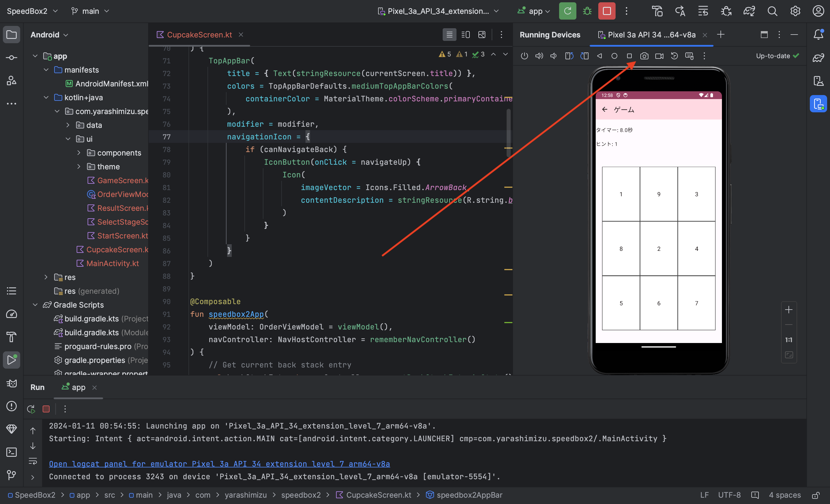The width and height of the screenshot is (830, 504).
Task: Open Logcat tool window icon
Action: pyautogui.click(x=12, y=383)
